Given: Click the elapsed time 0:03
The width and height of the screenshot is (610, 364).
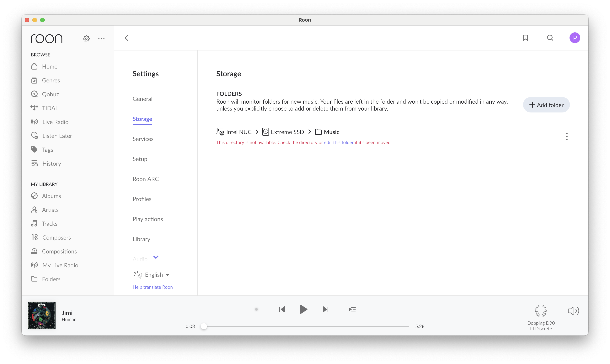Looking at the screenshot, I should [190, 326].
